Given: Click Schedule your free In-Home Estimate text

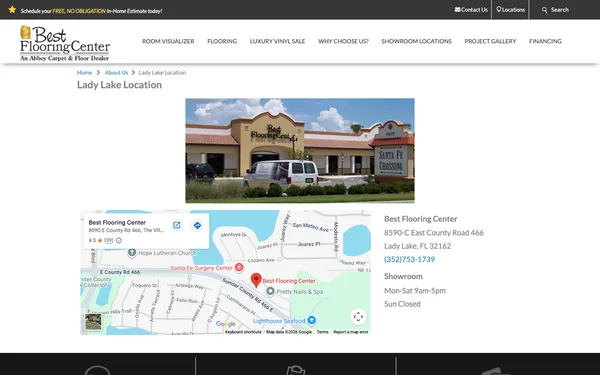Looking at the screenshot, I should (91, 11).
